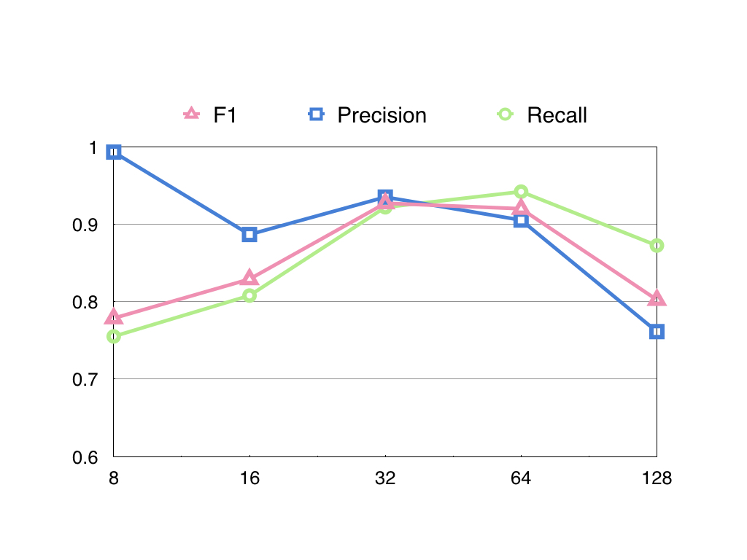Click the "Recall" legend label text
747x560 pixels.
[x=557, y=115]
